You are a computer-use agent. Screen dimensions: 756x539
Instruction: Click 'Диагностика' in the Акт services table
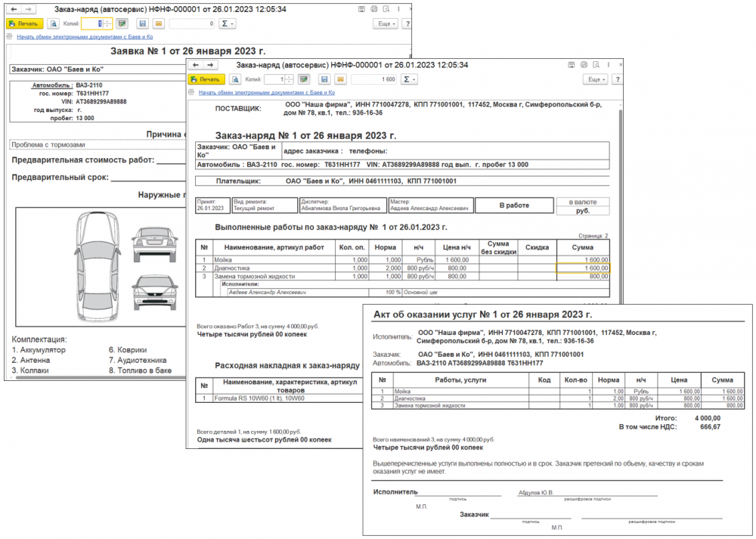point(410,398)
